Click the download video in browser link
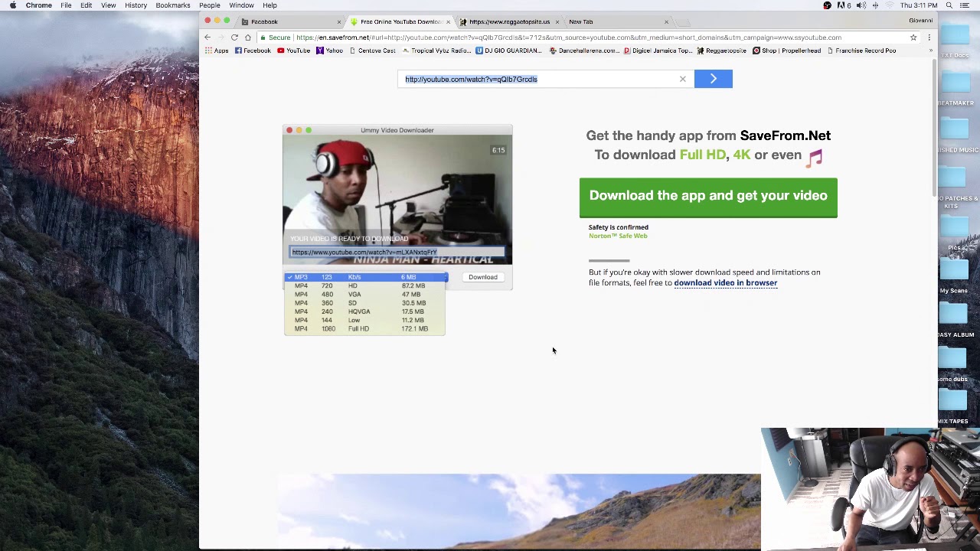Viewport: 980px width, 551px height. [725, 283]
